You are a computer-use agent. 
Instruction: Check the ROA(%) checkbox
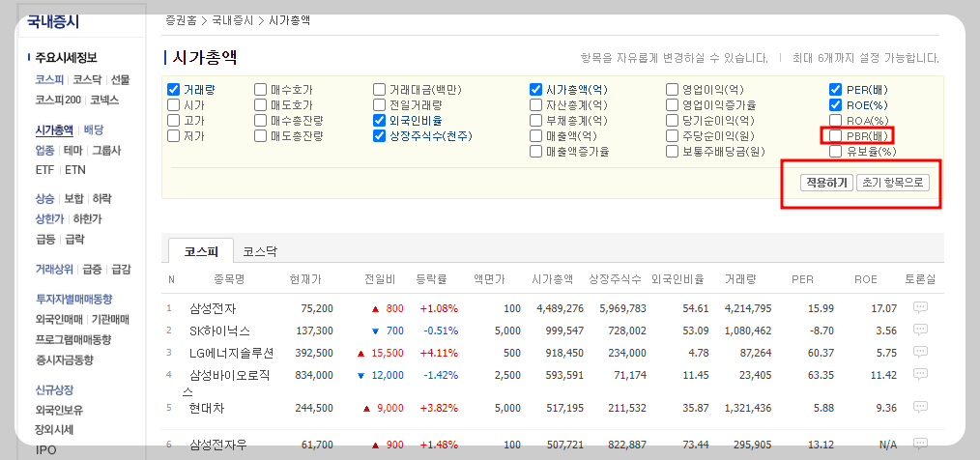[x=836, y=120]
